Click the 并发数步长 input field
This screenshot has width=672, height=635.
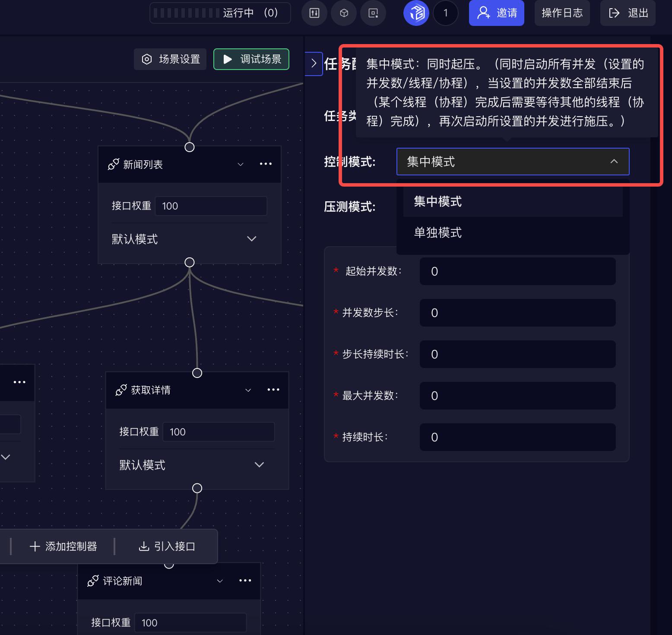coord(518,313)
